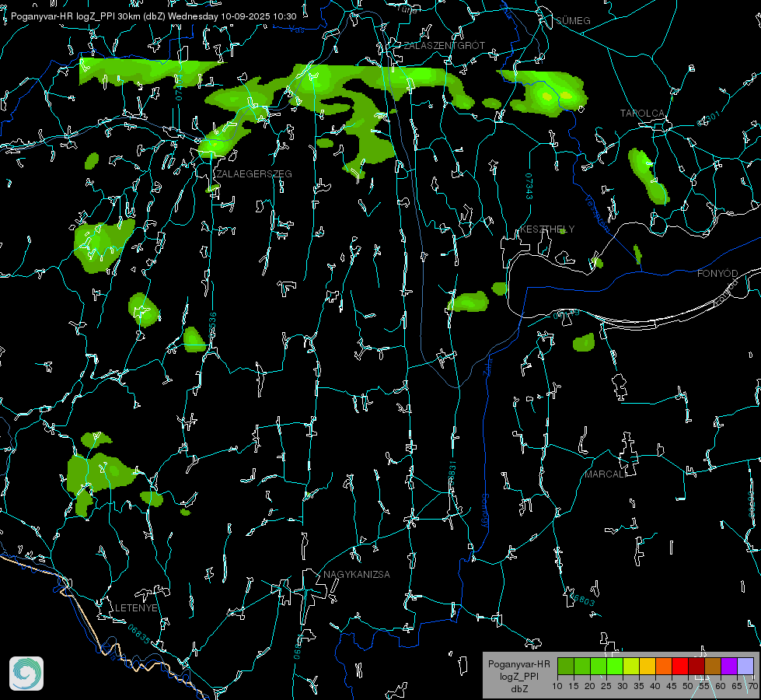The image size is (761, 700).
Task: Select the 35–40 dBZ yellow swatch
Action: [648, 666]
